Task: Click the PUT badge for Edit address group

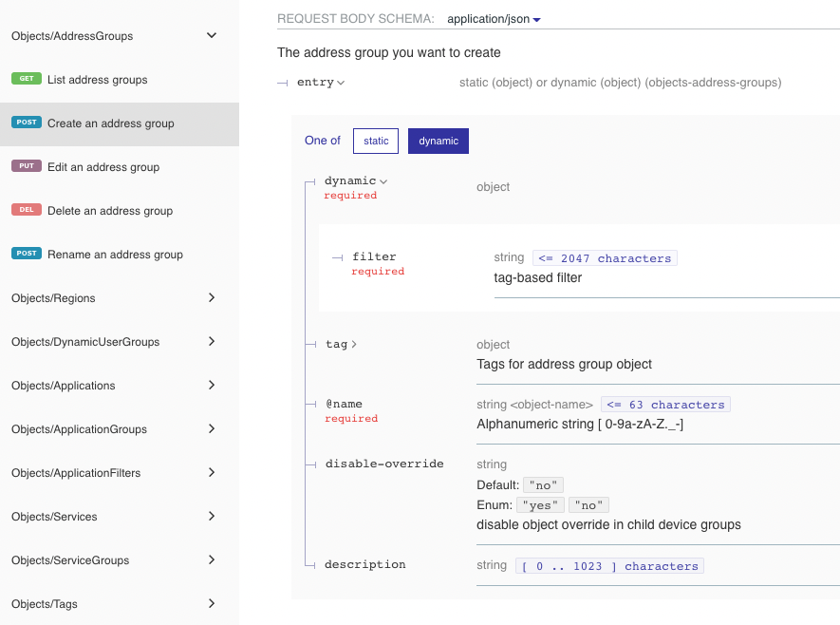Action: tap(27, 166)
